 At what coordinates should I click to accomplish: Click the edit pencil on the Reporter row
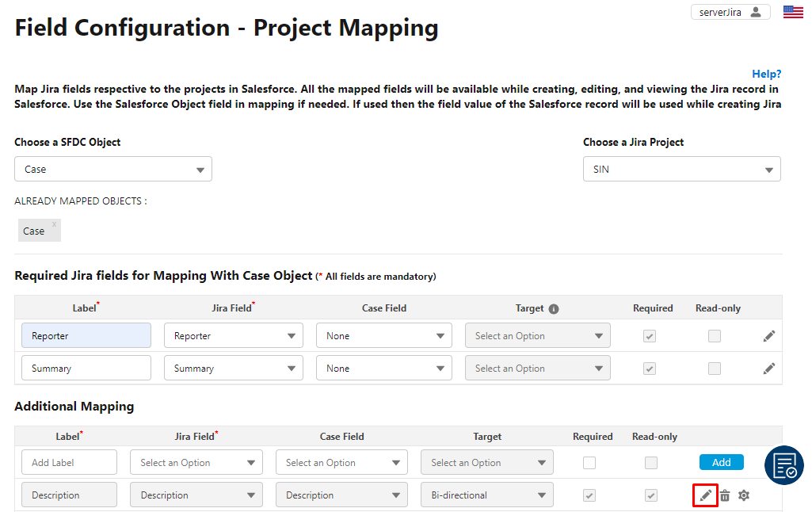pos(768,335)
